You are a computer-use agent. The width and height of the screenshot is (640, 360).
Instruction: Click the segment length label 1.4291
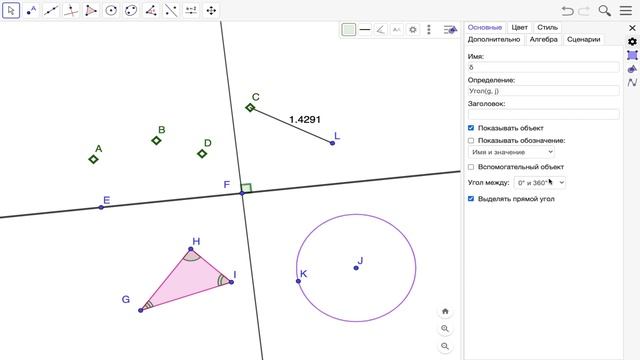click(304, 120)
